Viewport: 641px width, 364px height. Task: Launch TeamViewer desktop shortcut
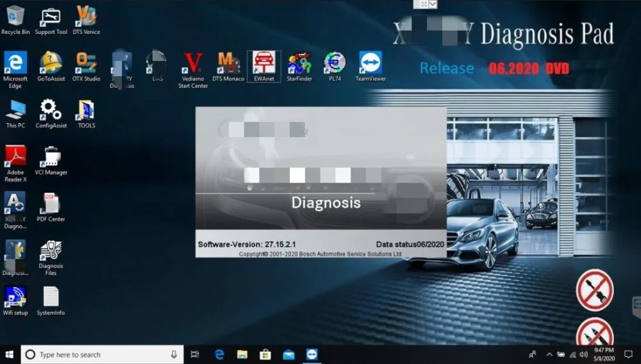(370, 67)
